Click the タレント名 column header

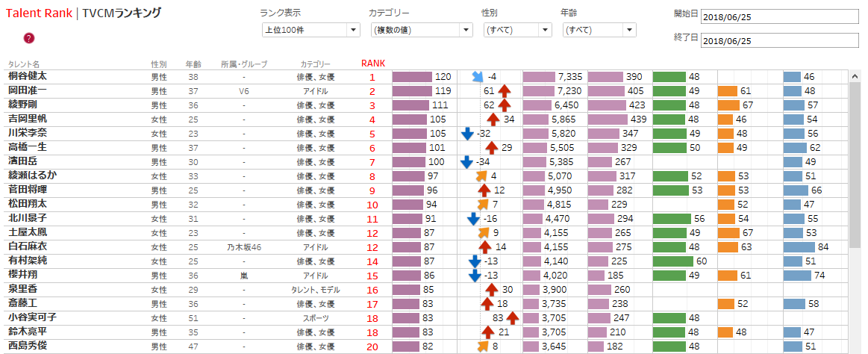(x=24, y=64)
